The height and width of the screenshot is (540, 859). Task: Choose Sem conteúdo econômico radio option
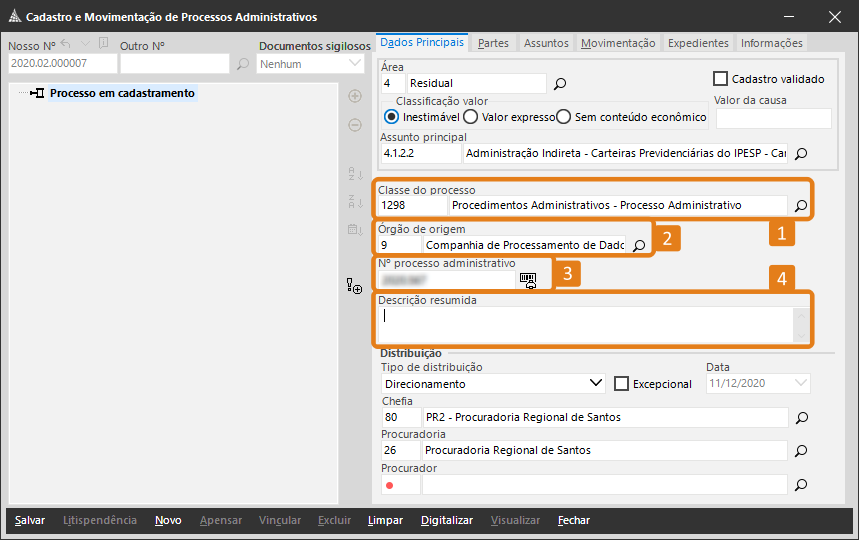tap(564, 117)
